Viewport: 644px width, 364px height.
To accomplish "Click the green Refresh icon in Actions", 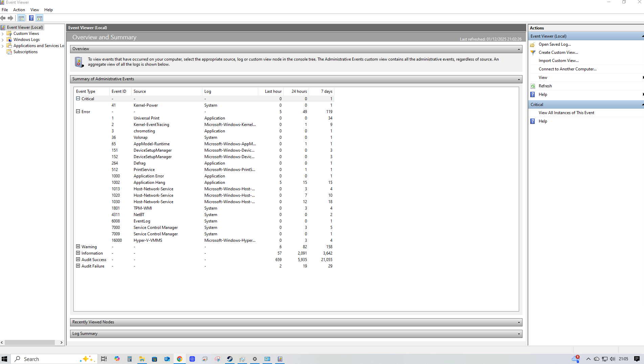I will (x=533, y=86).
